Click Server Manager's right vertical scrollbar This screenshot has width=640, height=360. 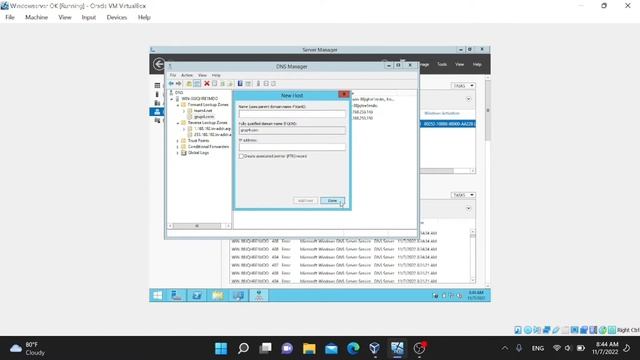pos(487,110)
